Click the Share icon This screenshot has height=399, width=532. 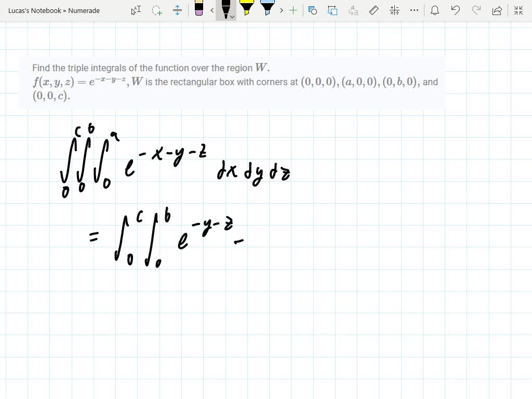[x=496, y=10]
